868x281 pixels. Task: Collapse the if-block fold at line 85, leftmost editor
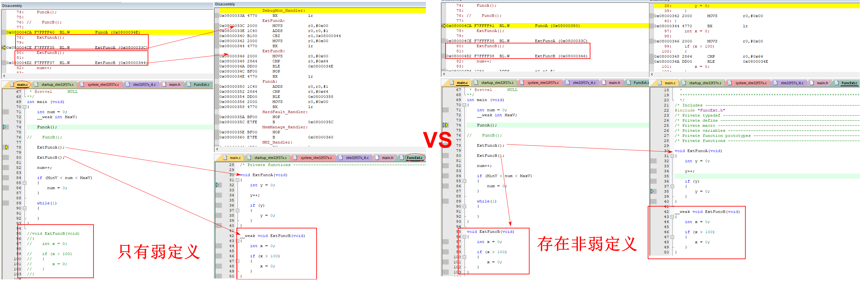[25, 183]
